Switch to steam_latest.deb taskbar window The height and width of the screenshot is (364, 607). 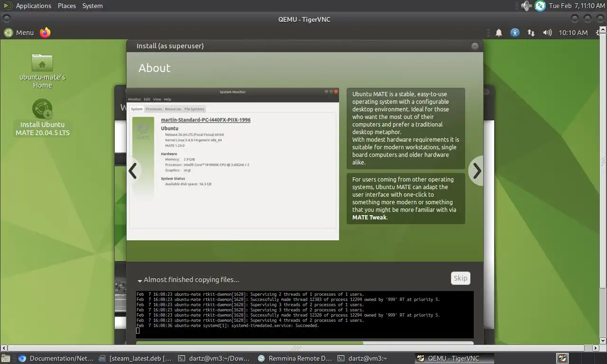coord(136,358)
